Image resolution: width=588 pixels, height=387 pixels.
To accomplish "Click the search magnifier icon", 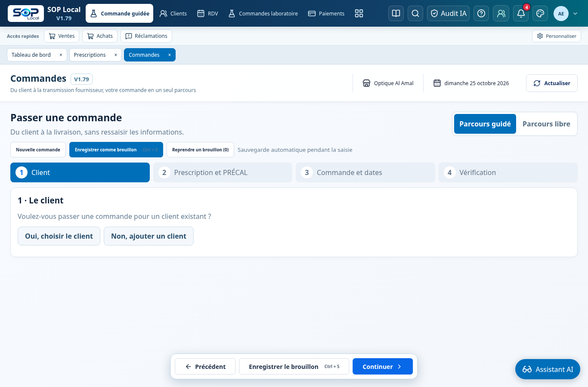I will tap(415, 13).
